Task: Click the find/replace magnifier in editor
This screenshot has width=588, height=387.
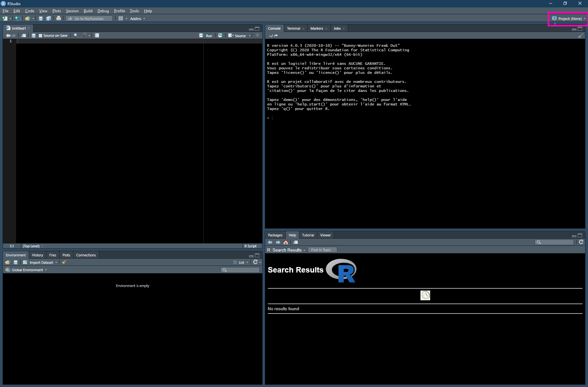Action: 76,35
